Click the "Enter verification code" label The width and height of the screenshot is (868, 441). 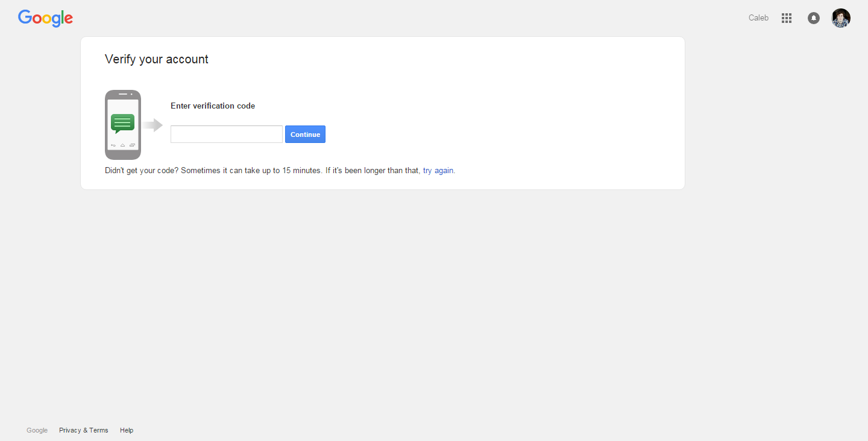[213, 106]
